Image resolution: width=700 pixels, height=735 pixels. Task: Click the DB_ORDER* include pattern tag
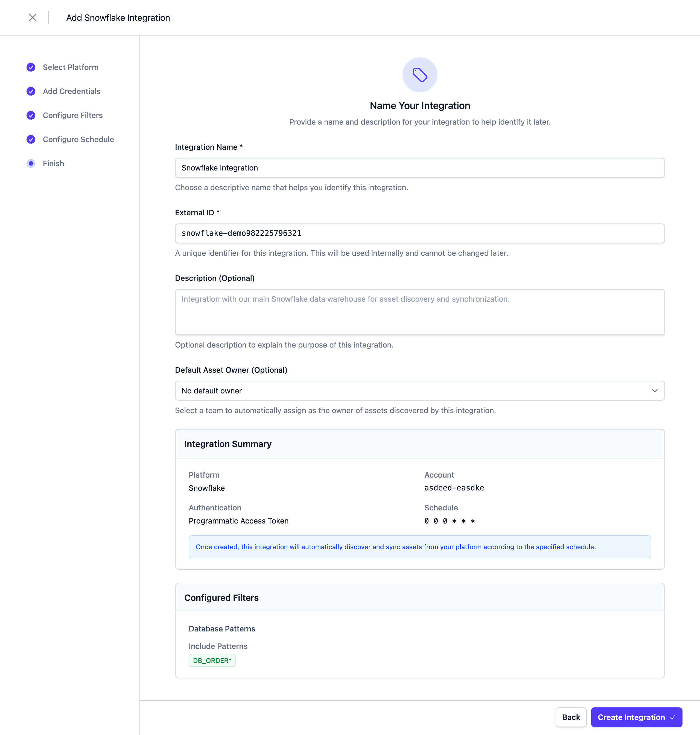click(x=212, y=660)
